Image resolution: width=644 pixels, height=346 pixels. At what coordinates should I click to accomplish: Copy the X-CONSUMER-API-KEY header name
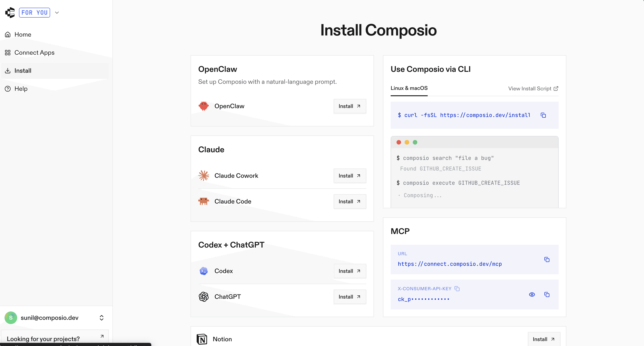click(457, 288)
